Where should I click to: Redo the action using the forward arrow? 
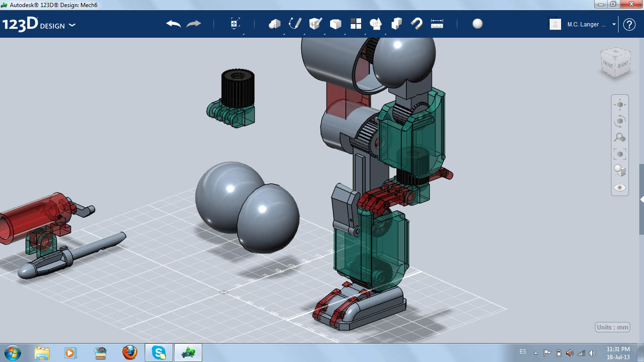point(194,24)
